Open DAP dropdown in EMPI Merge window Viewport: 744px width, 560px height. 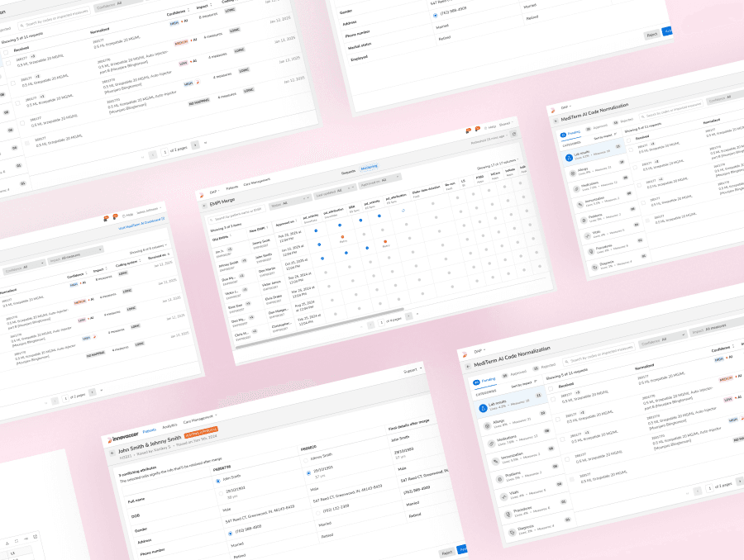coord(214,192)
